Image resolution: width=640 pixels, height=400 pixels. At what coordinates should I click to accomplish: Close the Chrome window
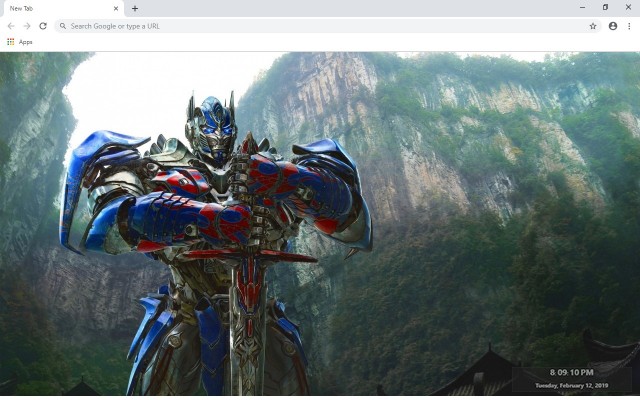tap(628, 7)
